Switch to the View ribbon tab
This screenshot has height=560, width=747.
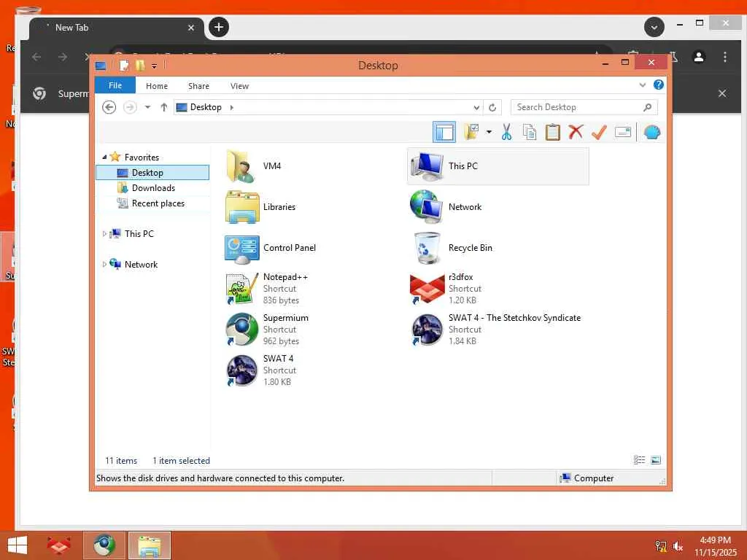click(x=239, y=86)
